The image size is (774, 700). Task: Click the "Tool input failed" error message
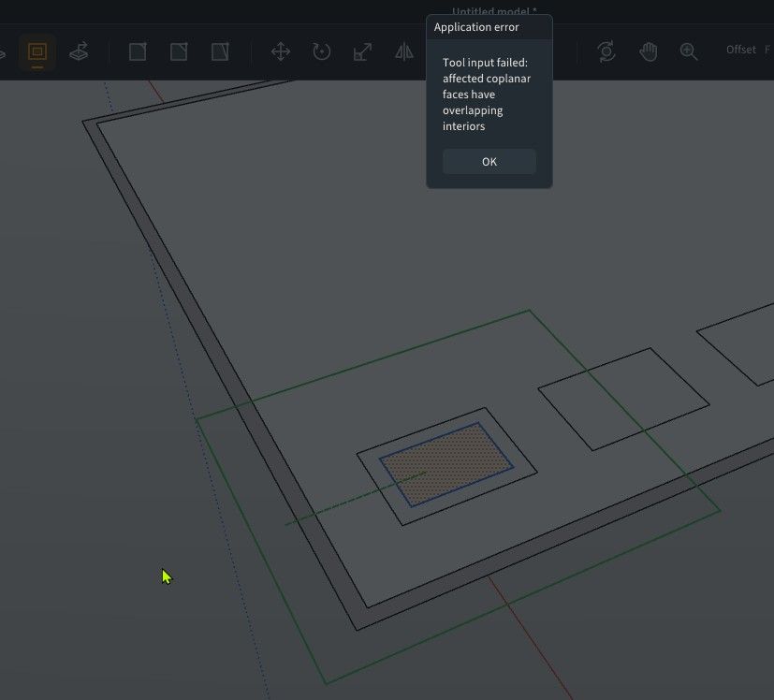[x=487, y=95]
